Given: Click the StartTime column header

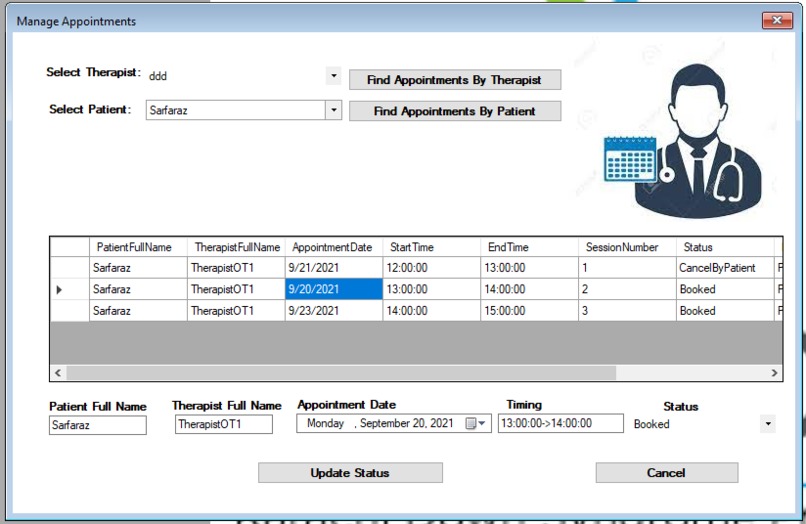Looking at the screenshot, I should 432,247.
